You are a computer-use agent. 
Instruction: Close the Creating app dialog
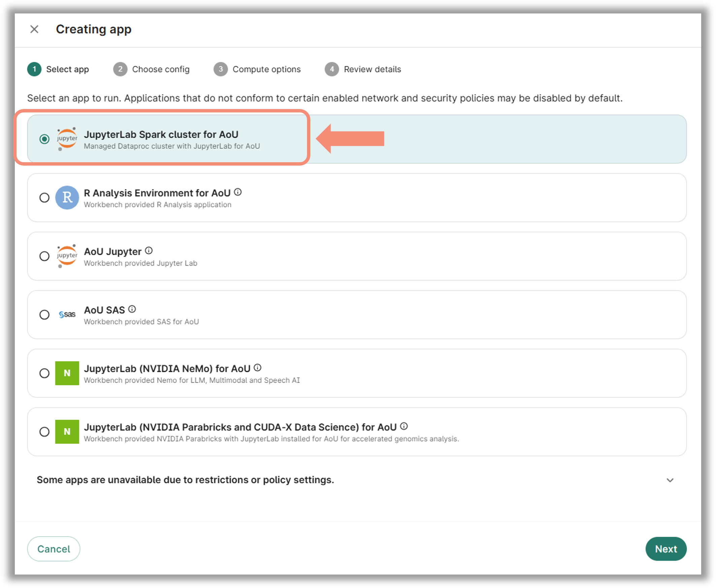(x=34, y=29)
